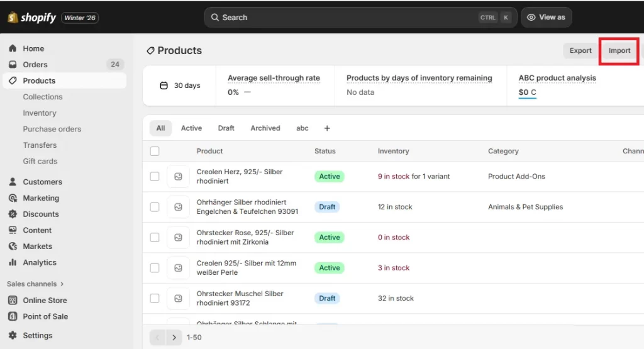Click the Orders inbox icon
This screenshot has height=349, width=644.
click(13, 65)
